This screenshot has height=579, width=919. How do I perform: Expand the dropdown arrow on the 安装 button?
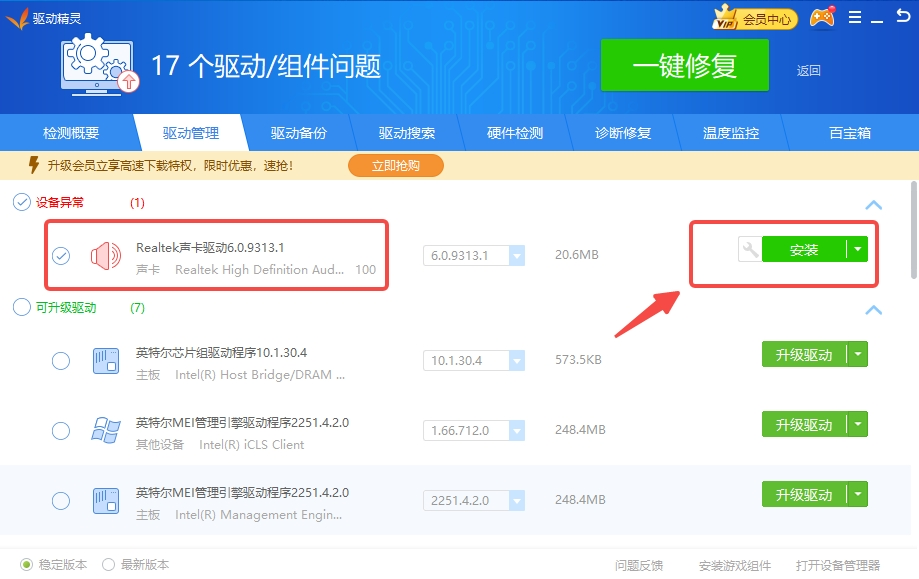point(857,249)
